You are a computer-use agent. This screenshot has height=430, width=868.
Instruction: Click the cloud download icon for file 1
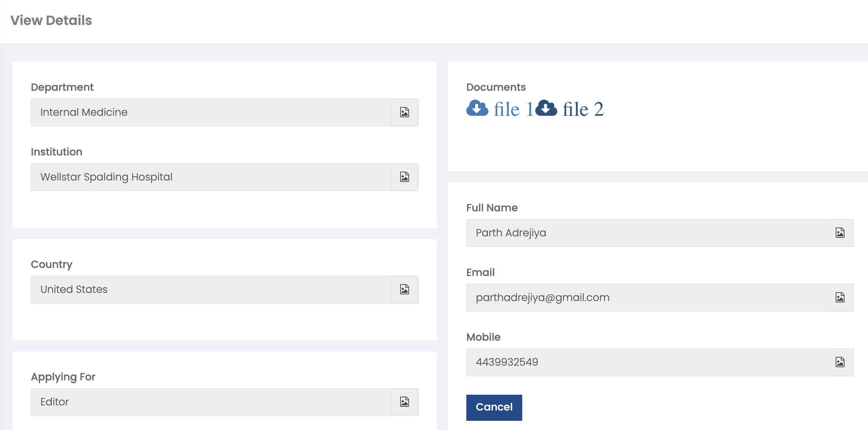pos(477,108)
